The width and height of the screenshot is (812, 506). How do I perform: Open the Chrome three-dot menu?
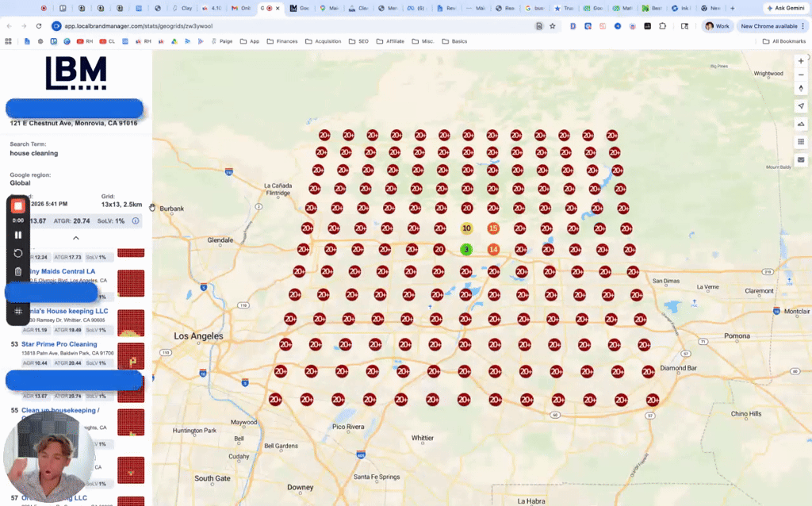tap(803, 26)
